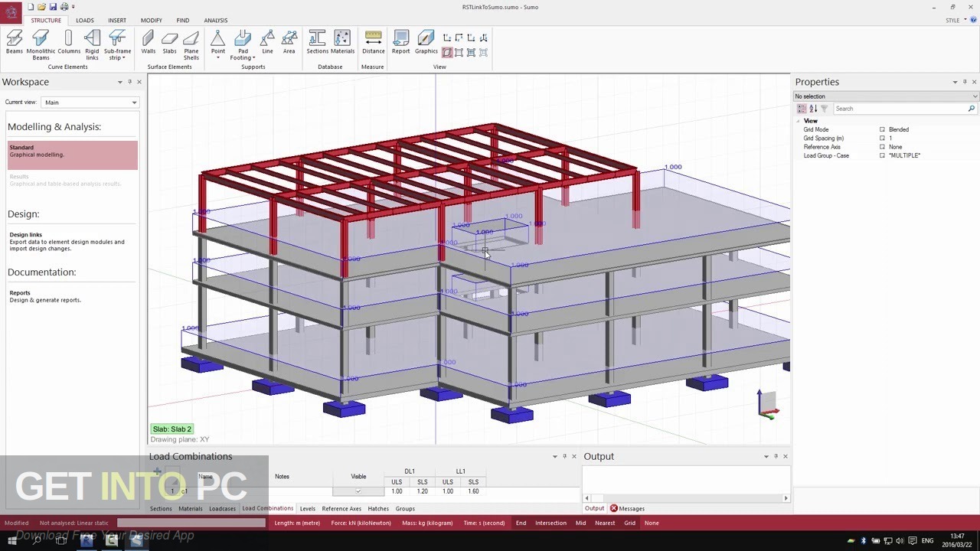Select Standard graphical modelling mode
Screen dimensions: 980x551
[72, 155]
